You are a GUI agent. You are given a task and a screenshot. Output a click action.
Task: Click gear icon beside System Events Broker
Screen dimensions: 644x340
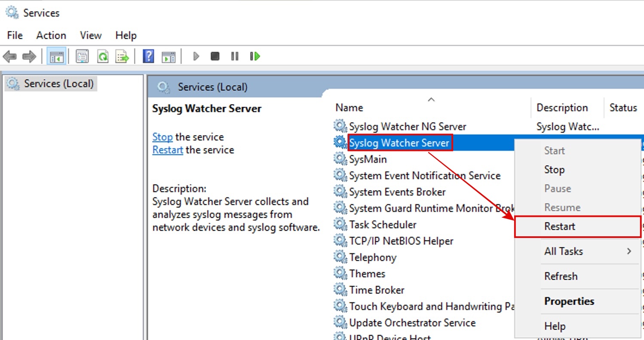(340, 192)
